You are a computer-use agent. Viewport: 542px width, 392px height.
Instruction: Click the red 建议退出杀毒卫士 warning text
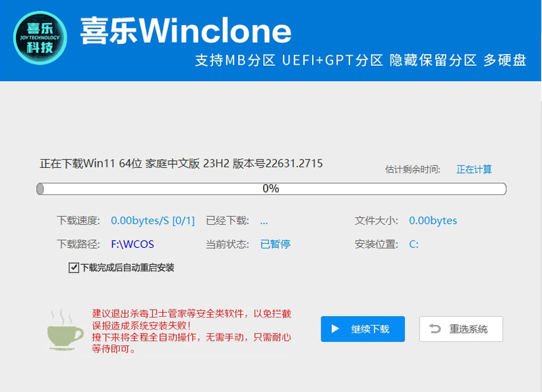click(191, 331)
